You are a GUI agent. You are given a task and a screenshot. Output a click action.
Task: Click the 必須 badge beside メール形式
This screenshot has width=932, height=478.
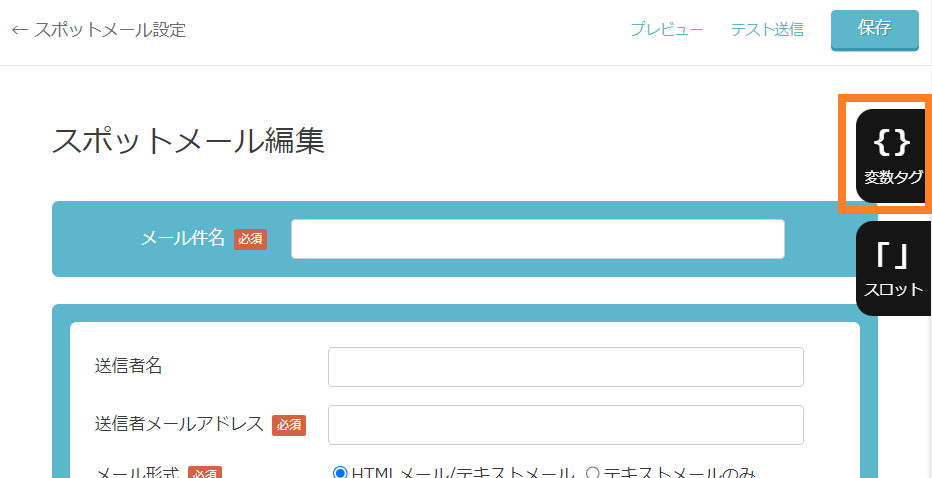pos(204,474)
